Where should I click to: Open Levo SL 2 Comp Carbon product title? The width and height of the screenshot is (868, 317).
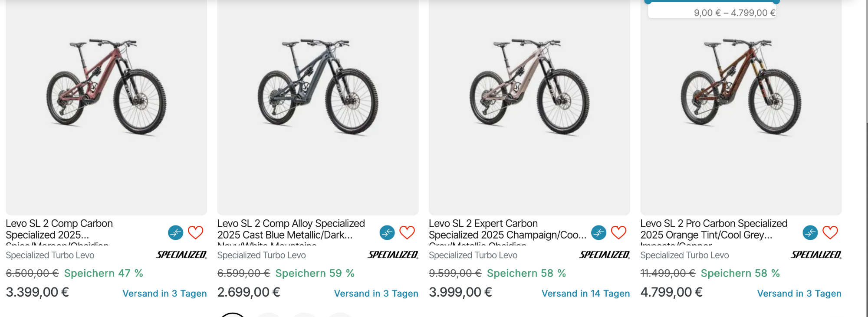click(x=59, y=229)
